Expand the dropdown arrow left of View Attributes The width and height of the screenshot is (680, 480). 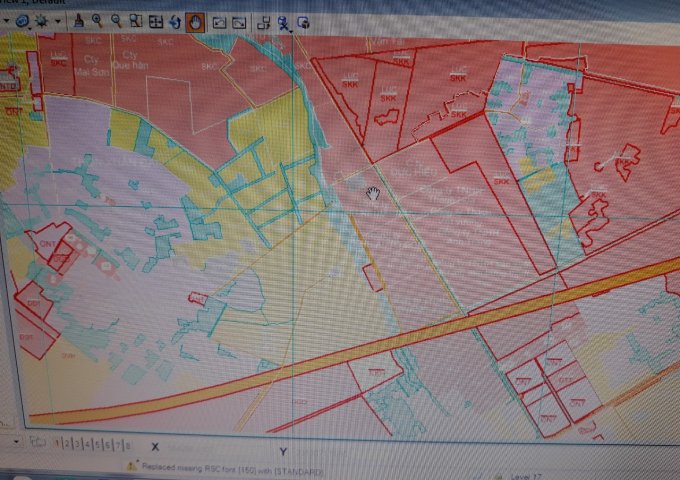click(x=6, y=20)
